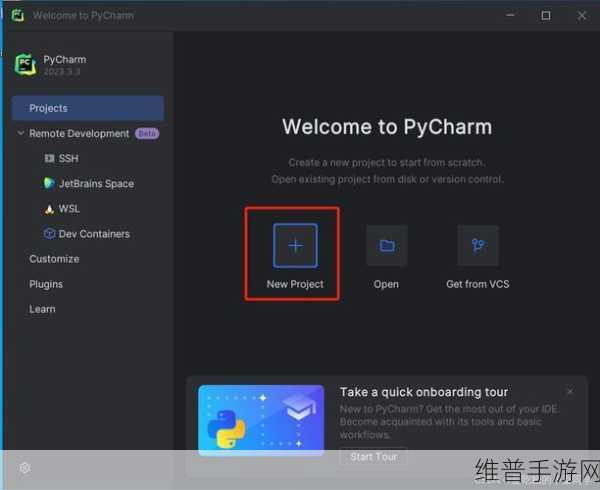This screenshot has height=490, width=600.
Task: Select JetBrains Space remote option
Action: [x=96, y=184]
